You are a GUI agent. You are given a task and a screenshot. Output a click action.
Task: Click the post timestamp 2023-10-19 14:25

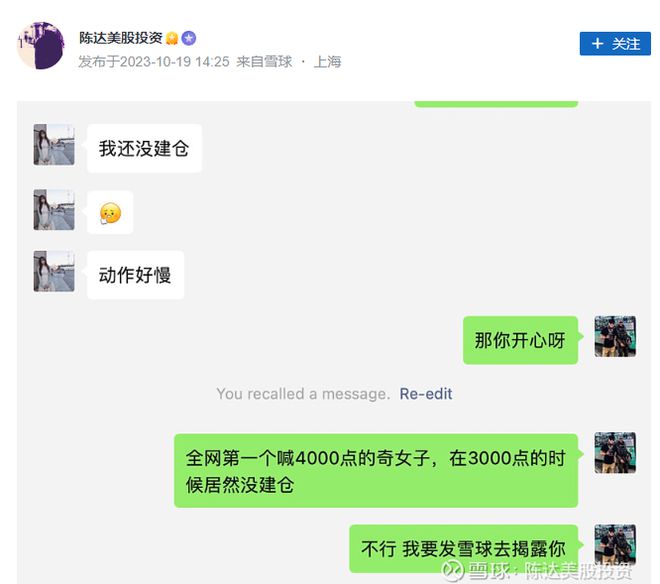pyautogui.click(x=175, y=62)
